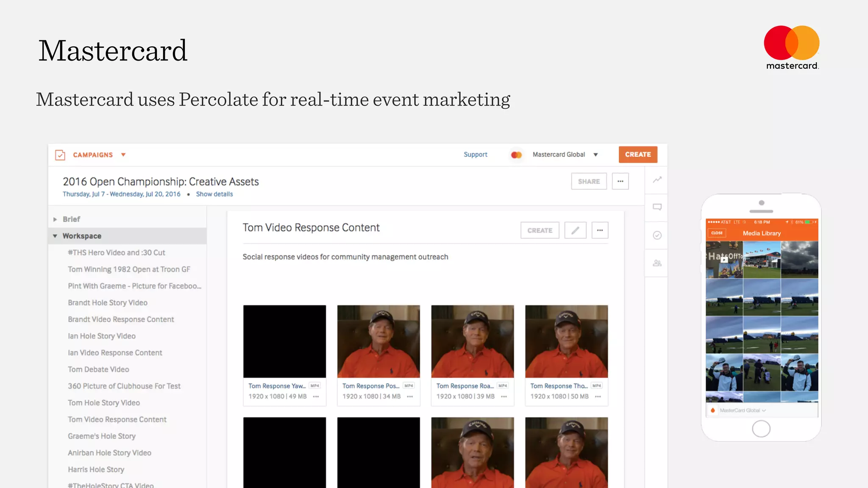
Task: Click the CLOSE button in phone Media Library
Action: 717,233
